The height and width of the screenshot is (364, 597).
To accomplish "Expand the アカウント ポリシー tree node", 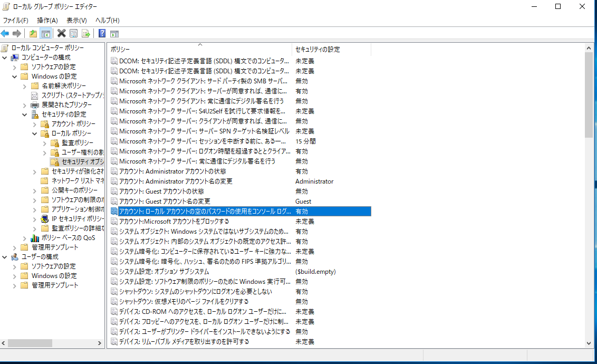I will coord(34,124).
